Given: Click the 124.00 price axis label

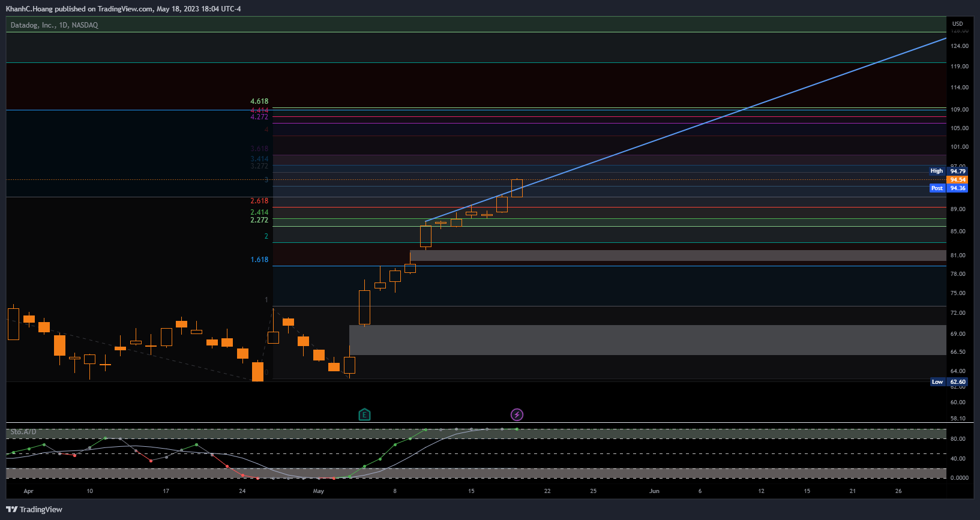Looking at the screenshot, I should pyautogui.click(x=960, y=46).
